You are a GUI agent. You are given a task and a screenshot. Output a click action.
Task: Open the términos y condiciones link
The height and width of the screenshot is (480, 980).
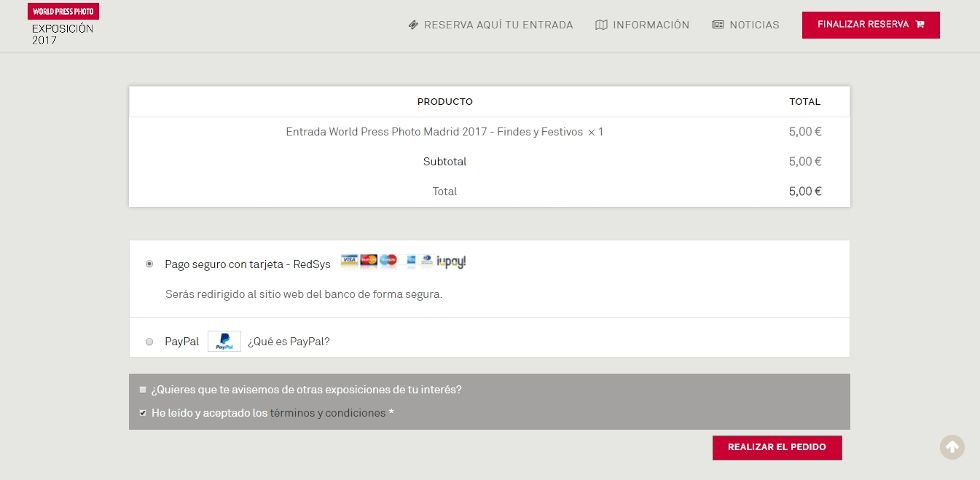328,413
